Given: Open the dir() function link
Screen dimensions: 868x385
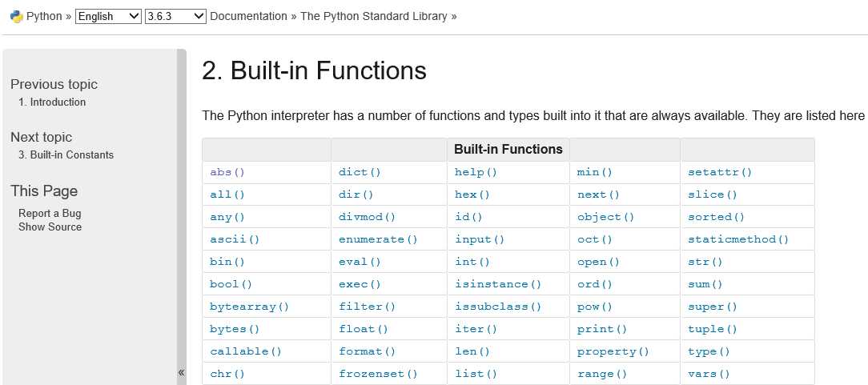Looking at the screenshot, I should (356, 195).
